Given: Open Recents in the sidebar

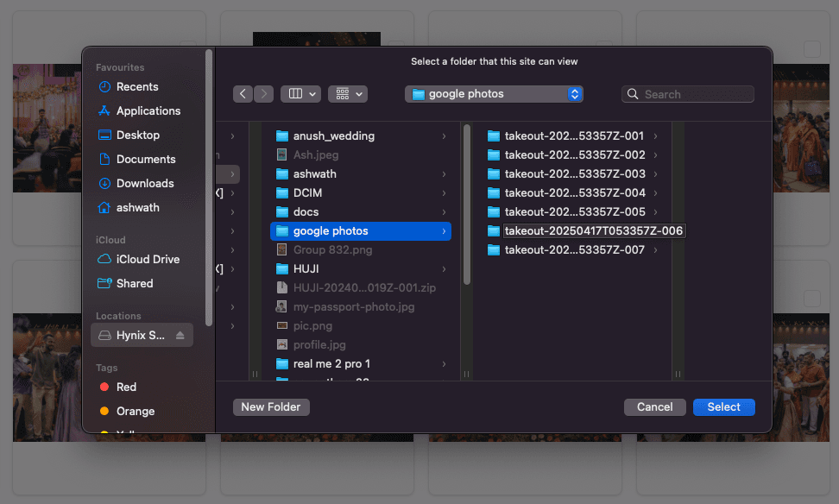Looking at the screenshot, I should tap(137, 87).
